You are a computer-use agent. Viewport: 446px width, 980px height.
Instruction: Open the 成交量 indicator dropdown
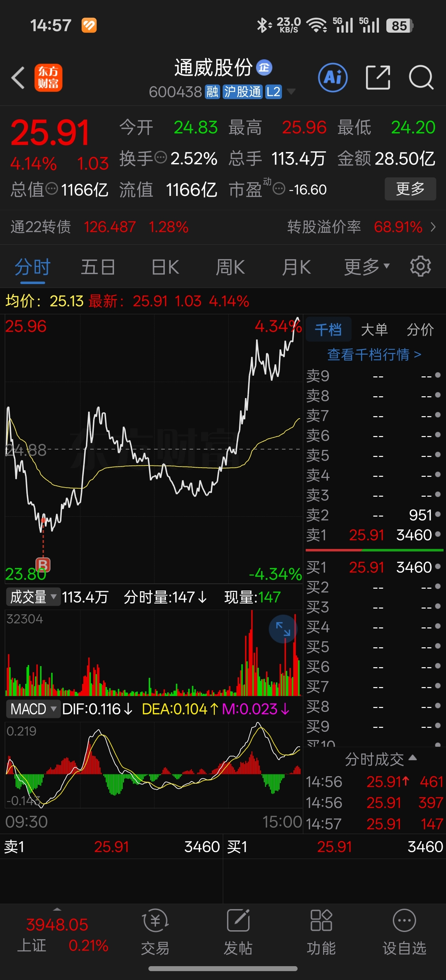[x=33, y=597]
